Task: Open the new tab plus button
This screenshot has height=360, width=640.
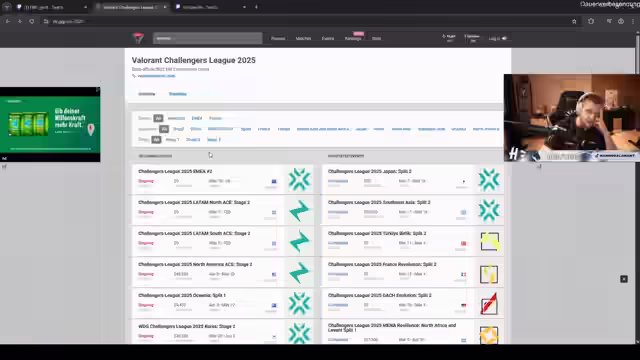Action: (256, 7)
